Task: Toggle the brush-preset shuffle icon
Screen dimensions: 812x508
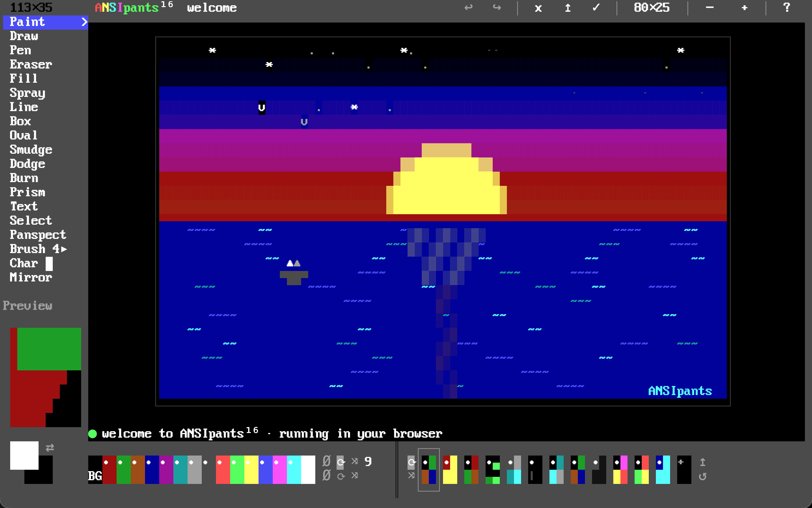Action: (411, 475)
